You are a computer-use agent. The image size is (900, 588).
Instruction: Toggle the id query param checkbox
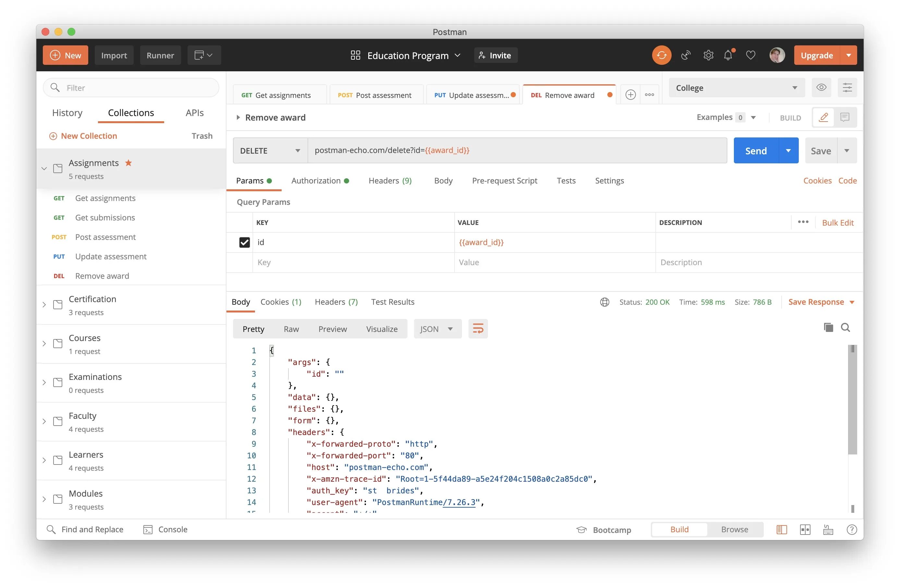[244, 241]
